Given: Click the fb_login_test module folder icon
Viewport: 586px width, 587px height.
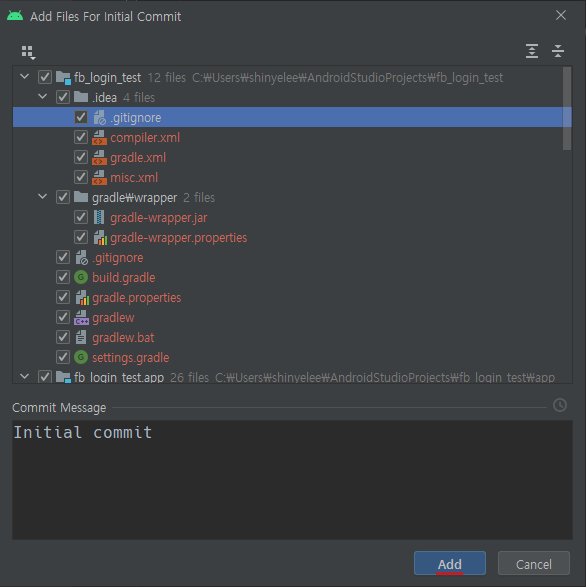Looking at the screenshot, I should (x=63, y=77).
